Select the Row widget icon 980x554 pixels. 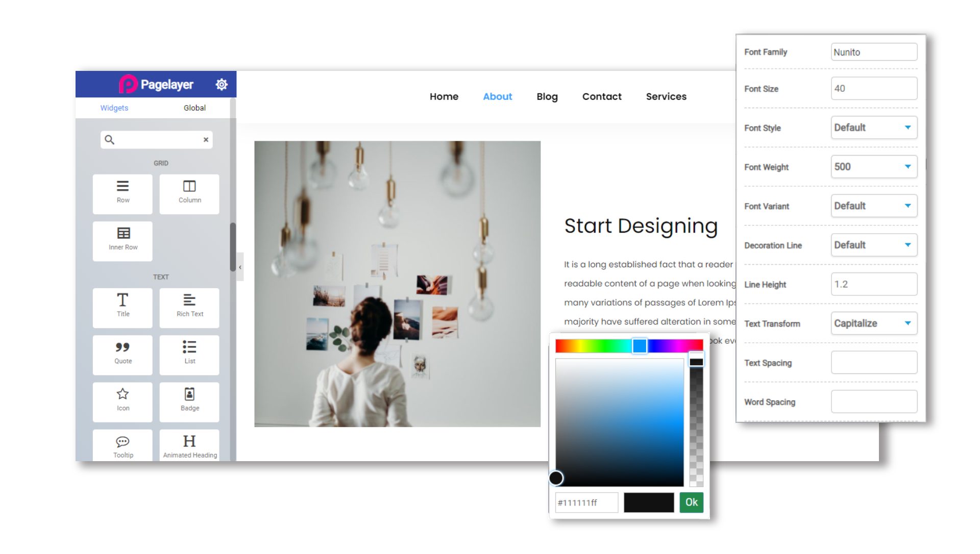[122, 187]
